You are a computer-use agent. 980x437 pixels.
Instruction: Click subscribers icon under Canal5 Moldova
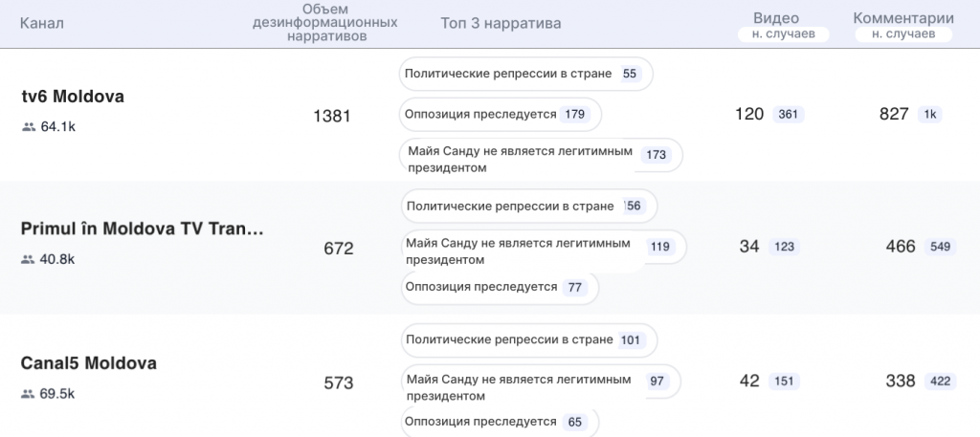[28, 393]
